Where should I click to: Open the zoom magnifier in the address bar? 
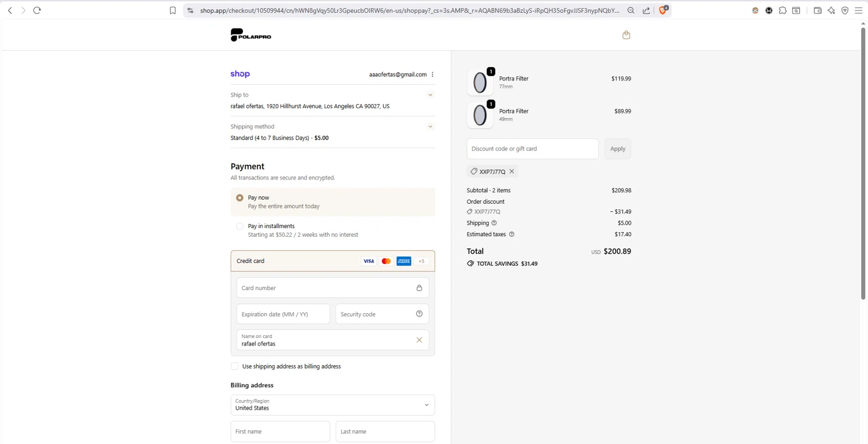point(631,10)
